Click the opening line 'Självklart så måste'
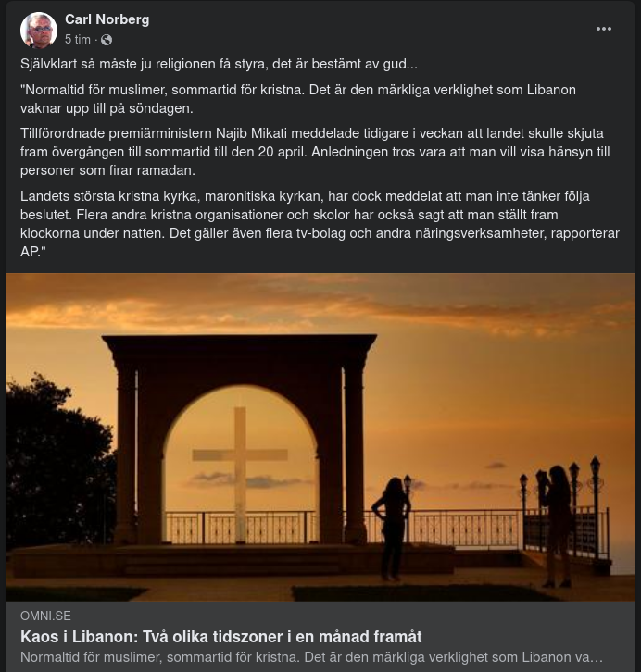641x672 pixels. [x=219, y=65]
